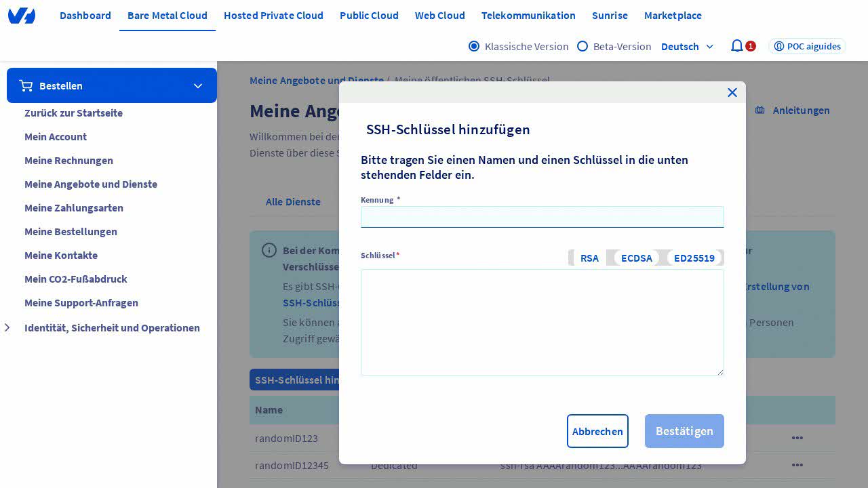Click the info icon inside POC aiguides badge
This screenshot has height=488, width=868.
pyautogui.click(x=779, y=46)
